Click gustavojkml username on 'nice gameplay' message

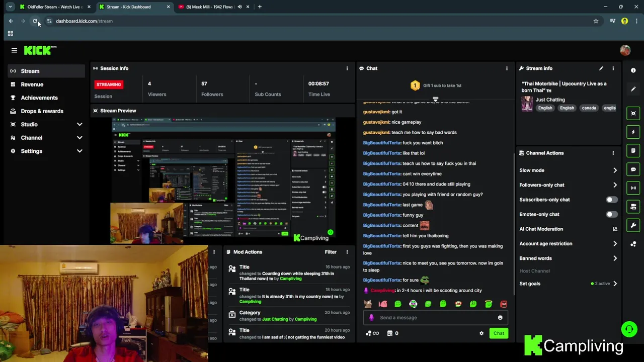(x=376, y=122)
